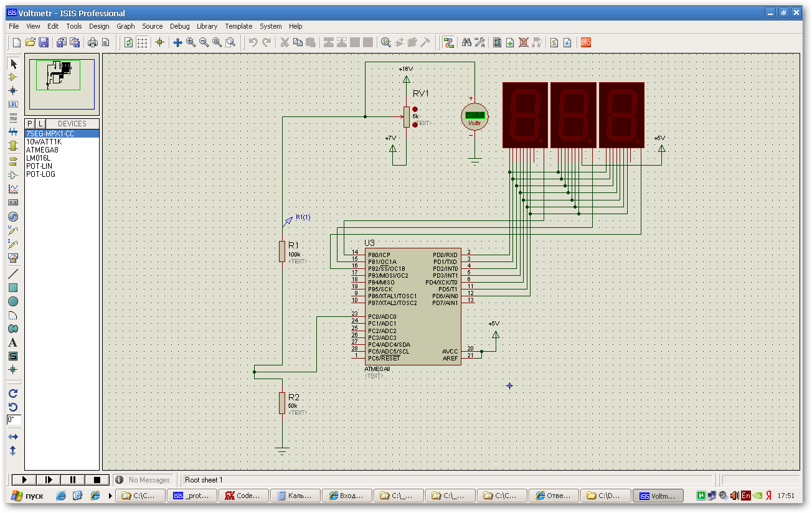812x513 pixels.
Task: Open the Library menu
Action: pos(207,26)
